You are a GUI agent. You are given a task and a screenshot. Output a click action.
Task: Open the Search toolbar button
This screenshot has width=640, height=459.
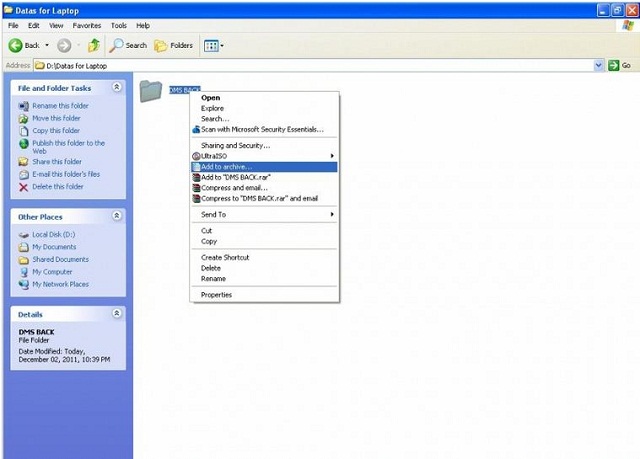tap(128, 45)
